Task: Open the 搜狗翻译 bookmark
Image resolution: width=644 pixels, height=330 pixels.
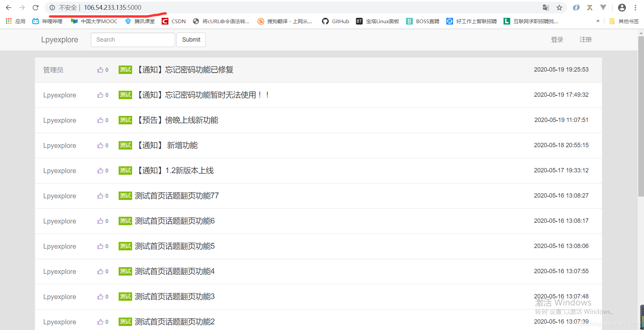Action: tap(285, 21)
